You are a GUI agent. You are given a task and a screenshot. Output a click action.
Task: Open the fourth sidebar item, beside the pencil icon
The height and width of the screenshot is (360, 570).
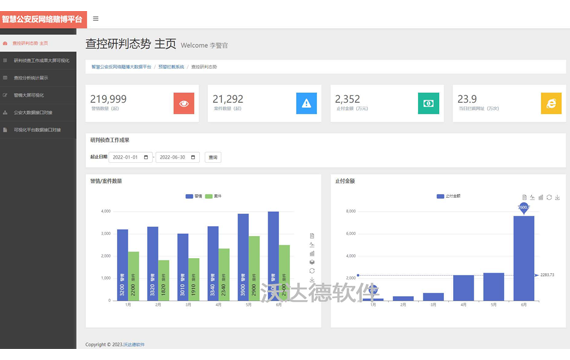38,95
